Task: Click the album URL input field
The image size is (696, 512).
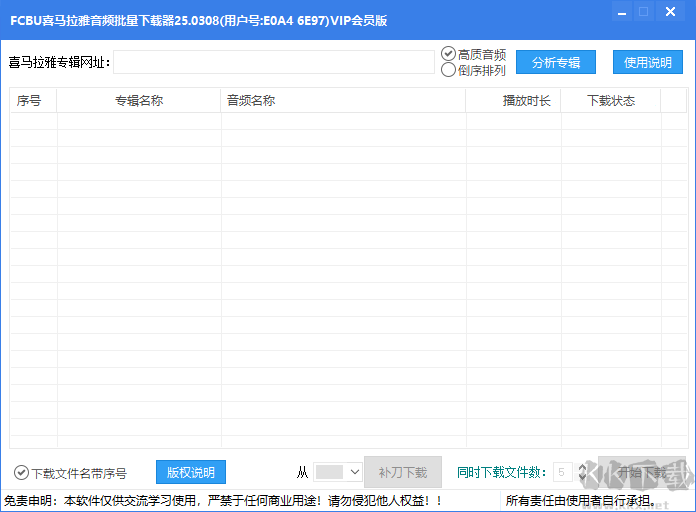Action: pyautogui.click(x=274, y=62)
